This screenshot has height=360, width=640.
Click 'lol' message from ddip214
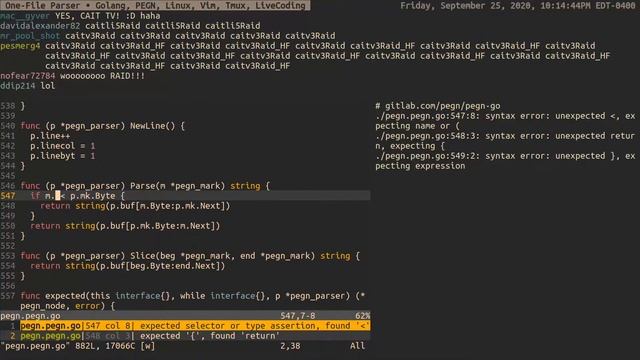click(x=47, y=86)
